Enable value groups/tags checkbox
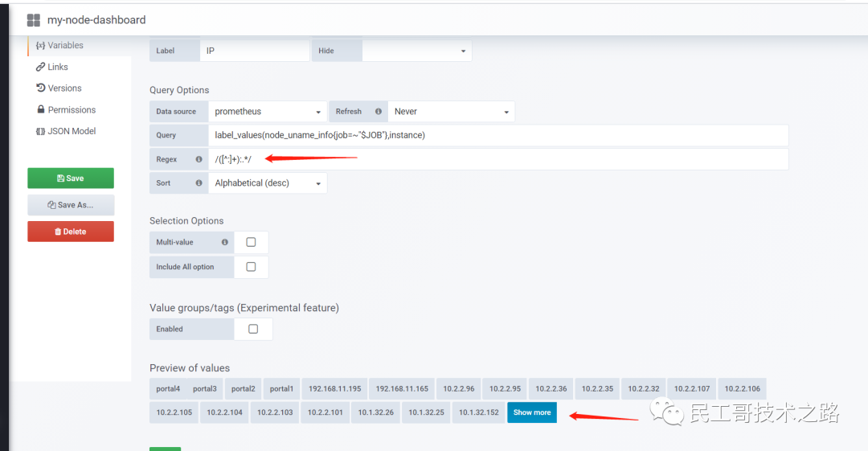This screenshot has height=451, width=868. tap(253, 329)
